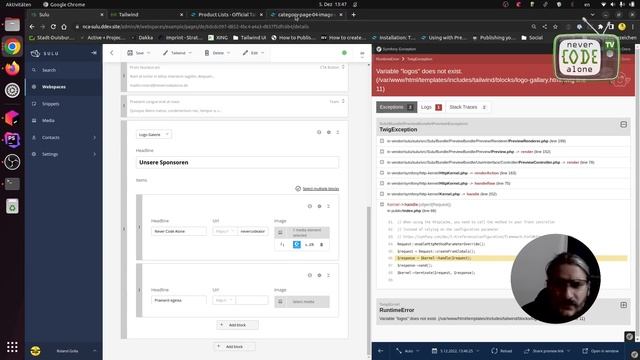This screenshot has height=360, width=640.
Task: Collapse the TwigException section
Action: 623,124
